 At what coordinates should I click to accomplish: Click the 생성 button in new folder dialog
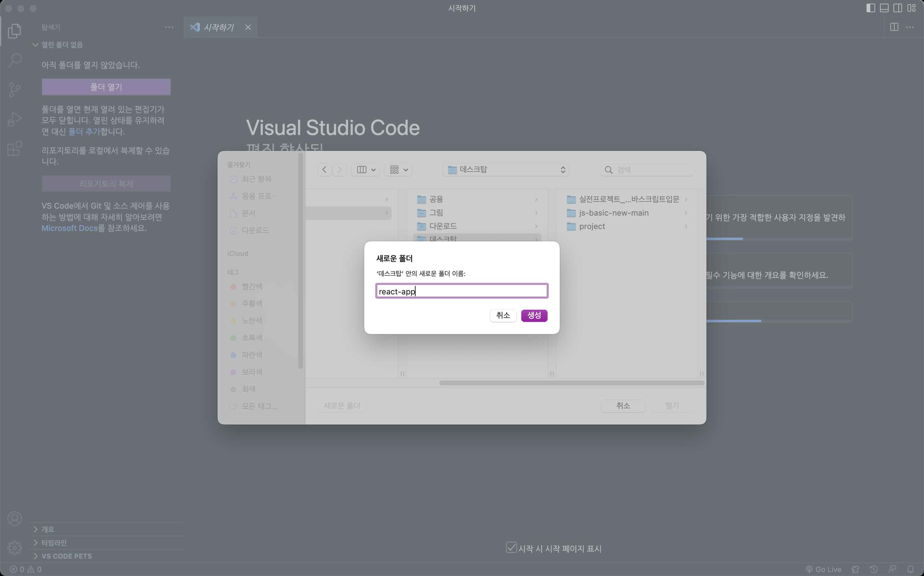tap(534, 315)
